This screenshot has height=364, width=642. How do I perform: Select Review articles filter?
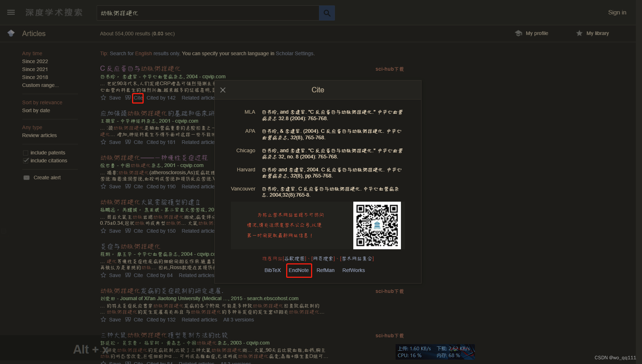[x=39, y=135]
